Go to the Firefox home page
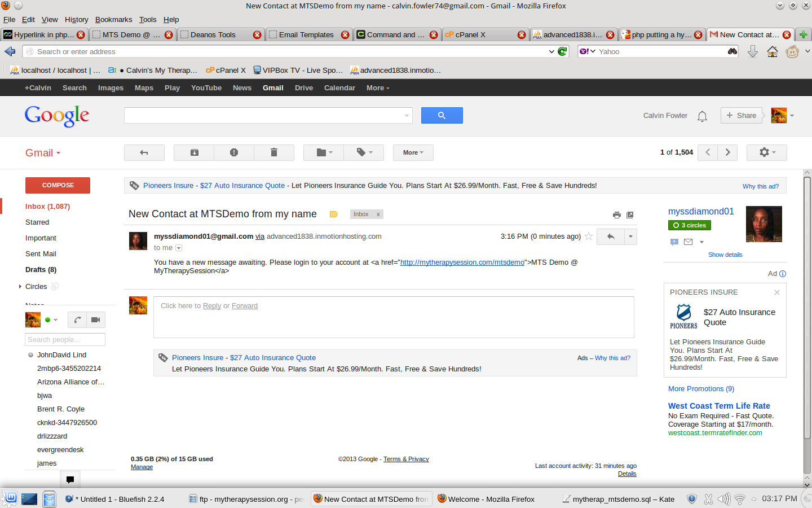The image size is (812, 508). pos(773,51)
